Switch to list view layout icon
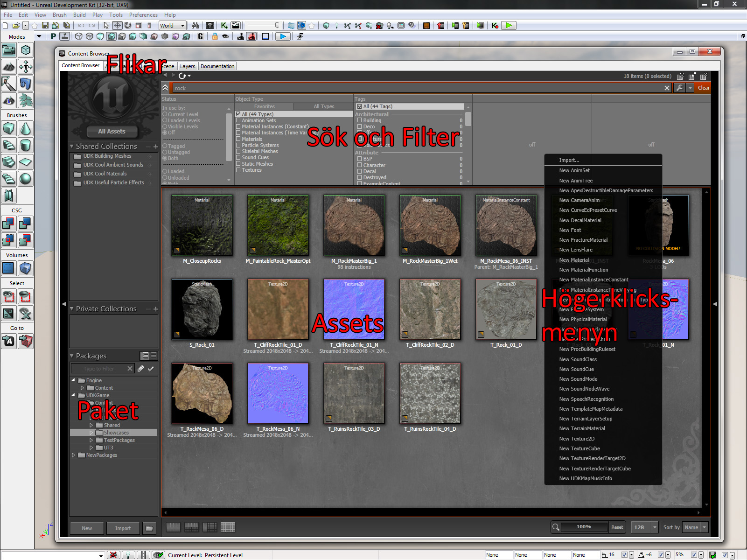747x560 pixels. pos(173,527)
